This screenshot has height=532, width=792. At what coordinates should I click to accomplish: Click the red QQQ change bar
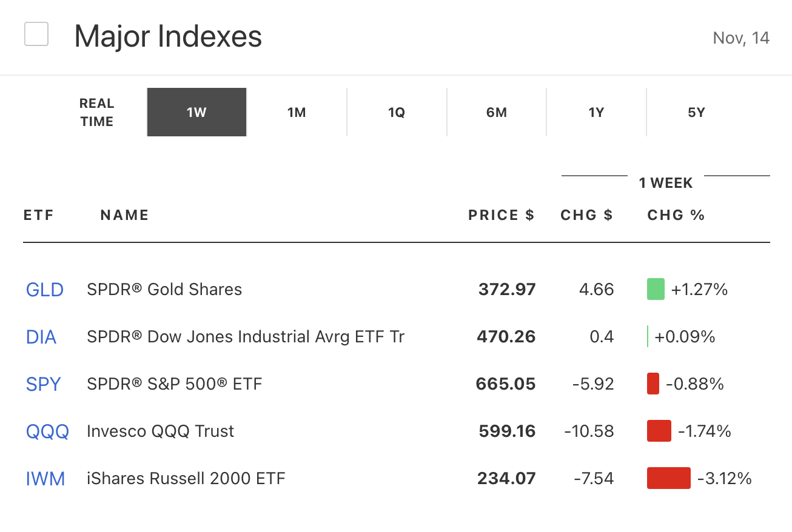point(659,431)
